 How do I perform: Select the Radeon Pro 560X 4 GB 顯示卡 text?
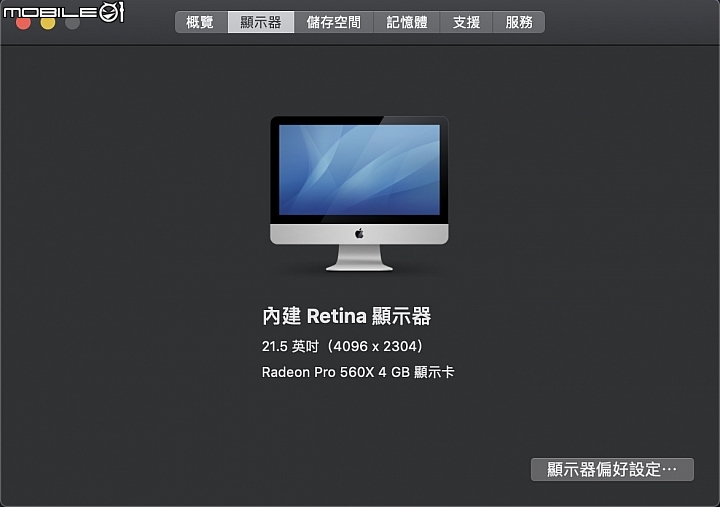(358, 372)
